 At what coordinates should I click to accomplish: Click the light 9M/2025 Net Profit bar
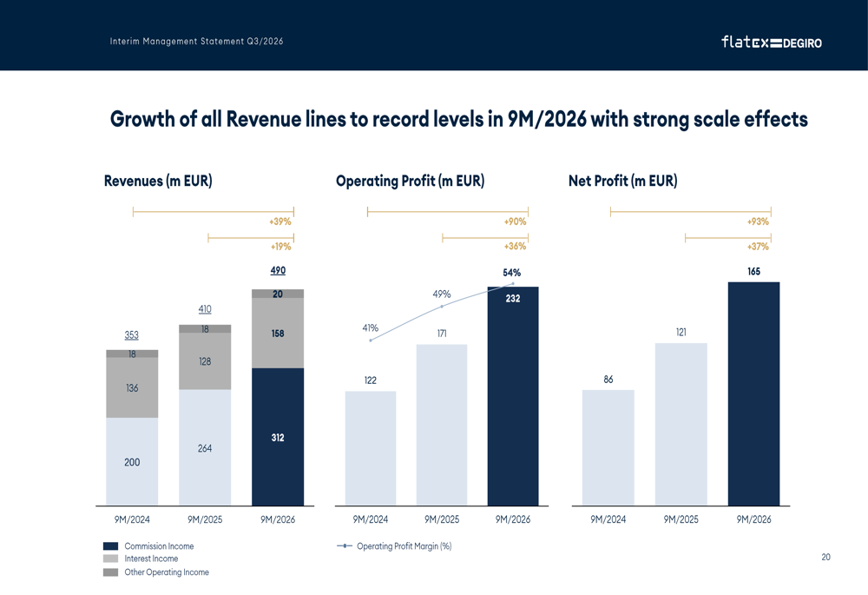pyautogui.click(x=681, y=425)
